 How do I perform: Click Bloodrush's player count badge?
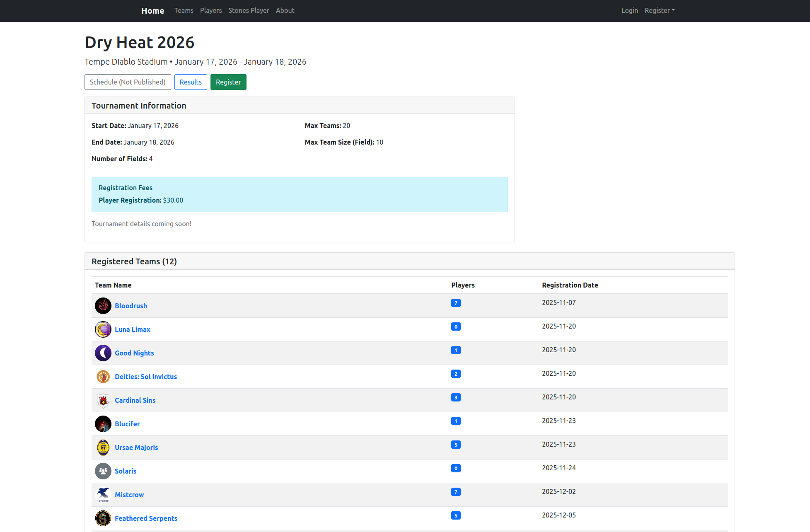456,303
